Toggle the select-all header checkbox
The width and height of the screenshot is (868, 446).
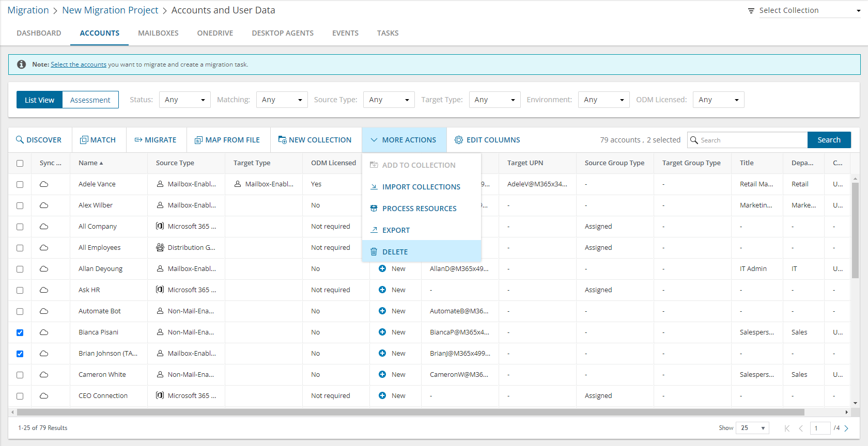(20, 163)
